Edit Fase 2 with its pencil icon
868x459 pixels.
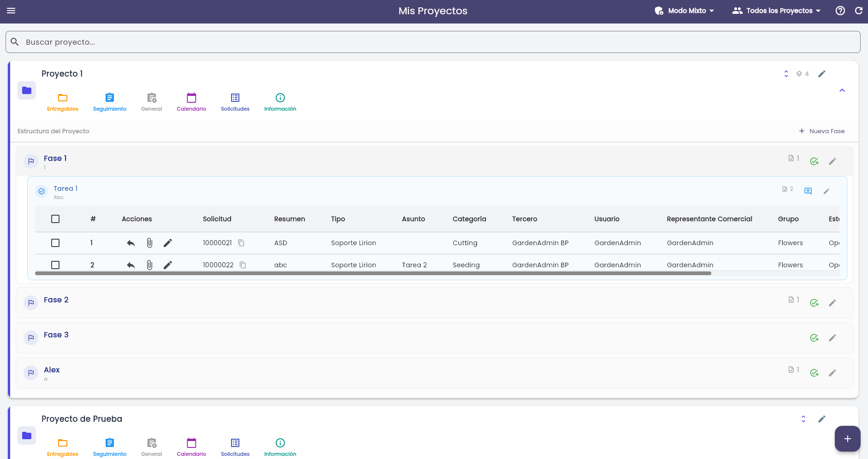832,303
